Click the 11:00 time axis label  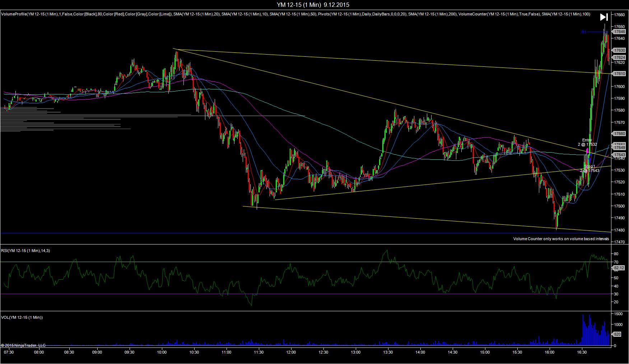click(227, 352)
